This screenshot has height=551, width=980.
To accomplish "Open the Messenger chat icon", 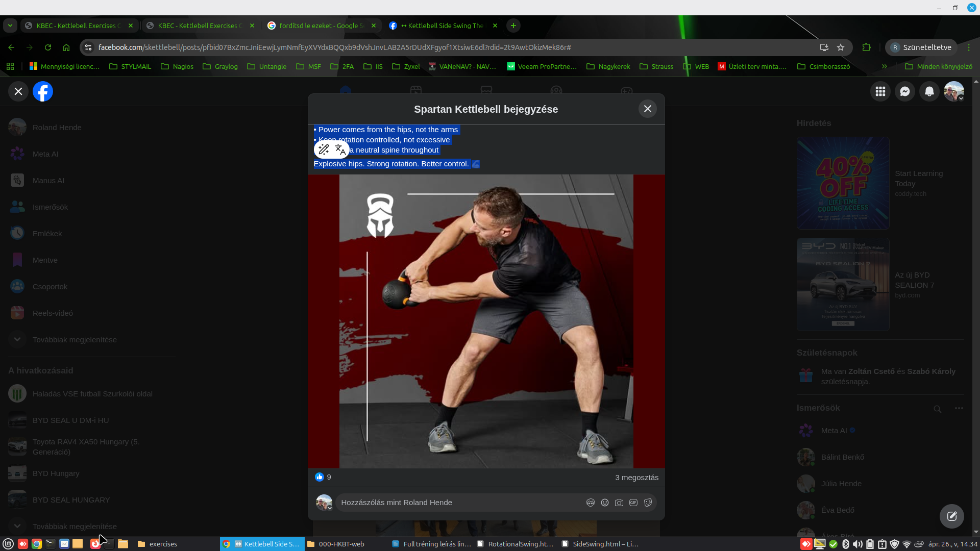I will (905, 92).
